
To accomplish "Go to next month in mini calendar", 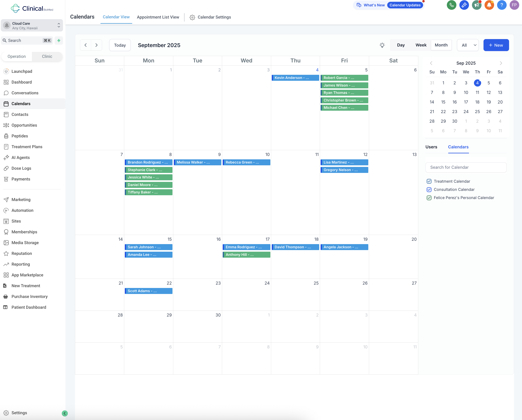I will (x=501, y=63).
